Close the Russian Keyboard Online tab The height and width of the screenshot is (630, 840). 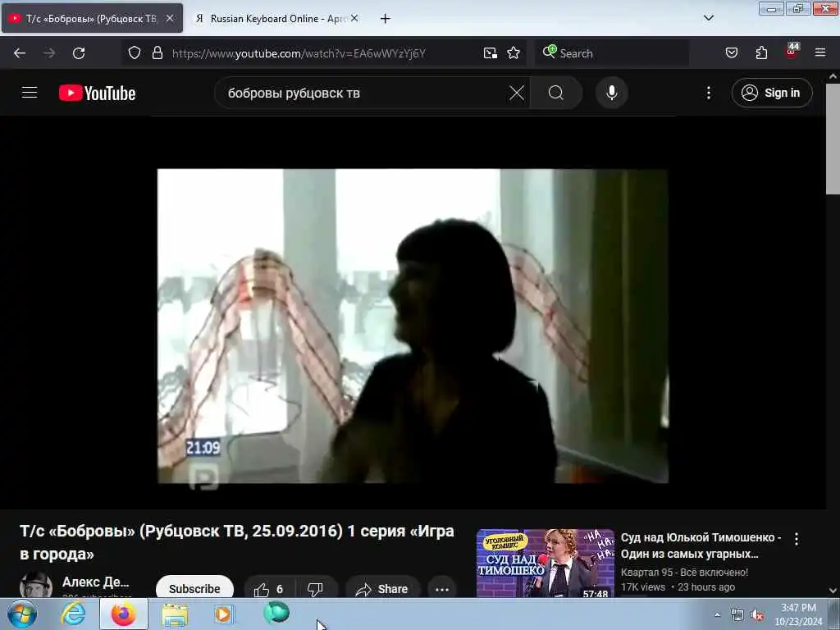pos(354,18)
